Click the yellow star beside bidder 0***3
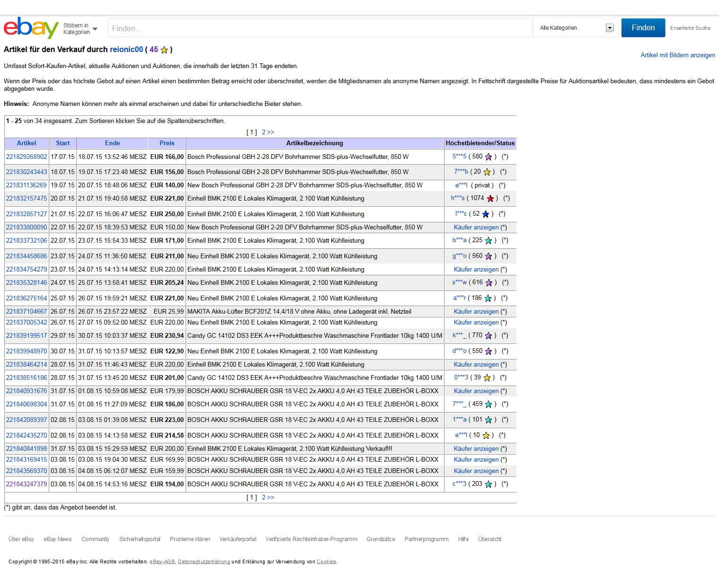719x588 pixels. [487, 377]
